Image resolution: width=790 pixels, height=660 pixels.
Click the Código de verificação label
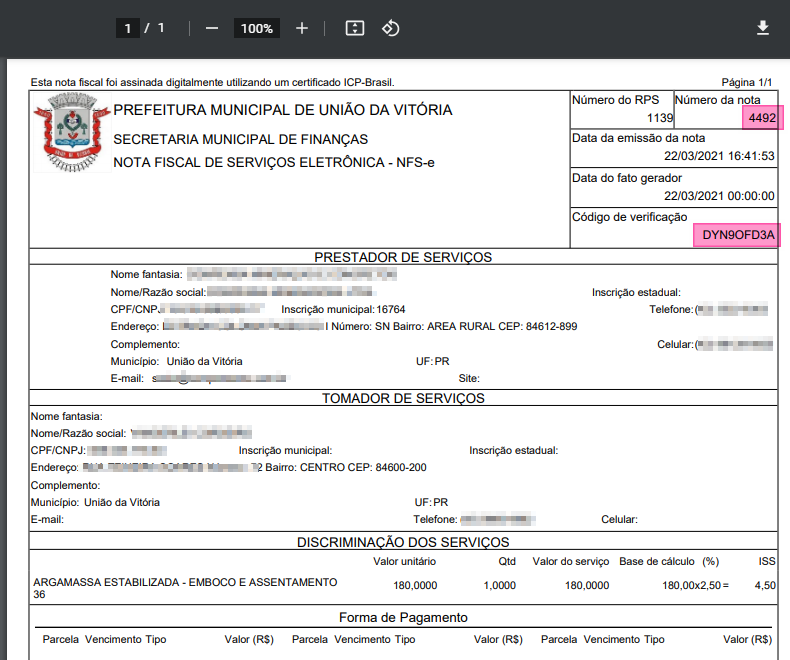[x=629, y=217]
